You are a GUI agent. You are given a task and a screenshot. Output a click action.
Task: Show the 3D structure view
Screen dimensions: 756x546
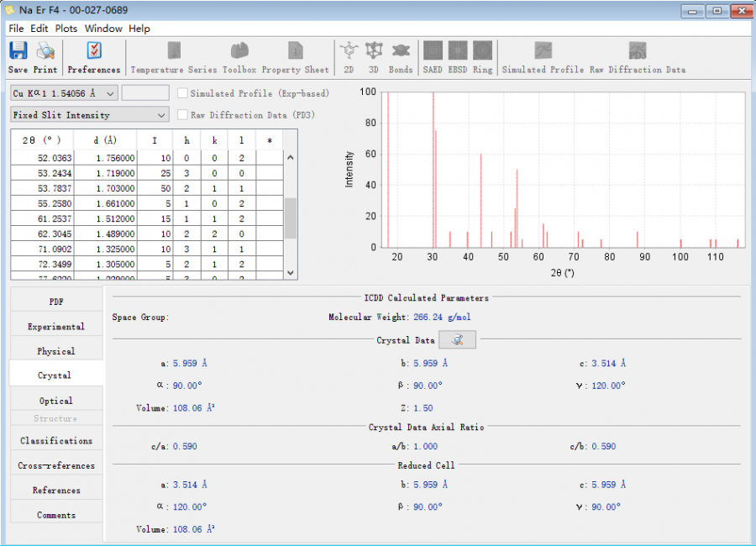pos(374,52)
